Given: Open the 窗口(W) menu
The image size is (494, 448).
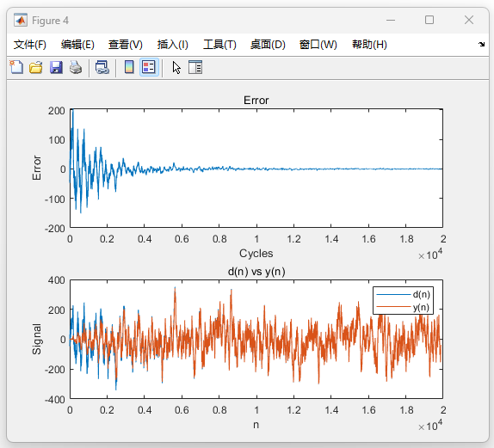Looking at the screenshot, I should pos(318,45).
